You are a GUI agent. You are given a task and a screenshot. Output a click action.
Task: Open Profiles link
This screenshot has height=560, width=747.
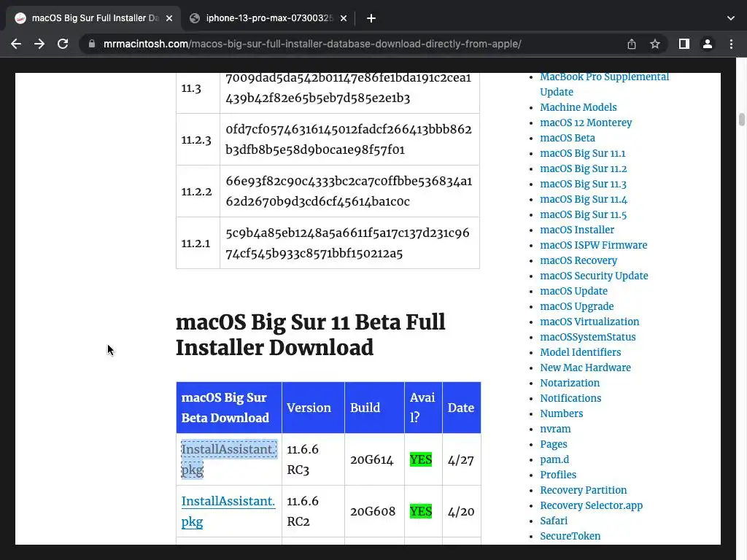(558, 475)
